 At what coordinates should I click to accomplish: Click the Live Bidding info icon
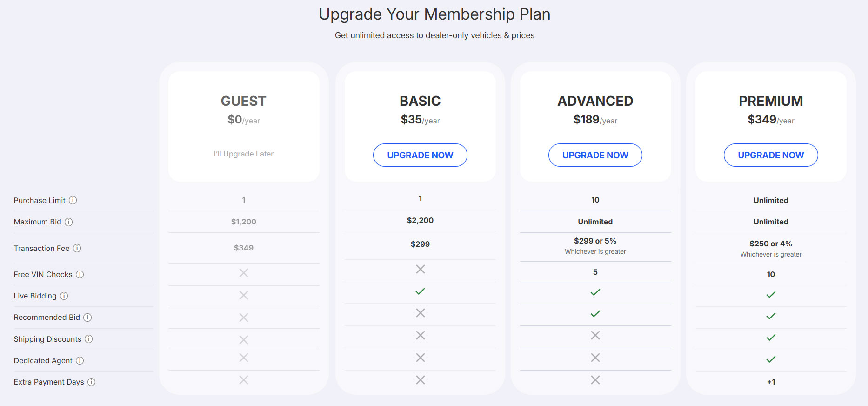pyautogui.click(x=65, y=296)
